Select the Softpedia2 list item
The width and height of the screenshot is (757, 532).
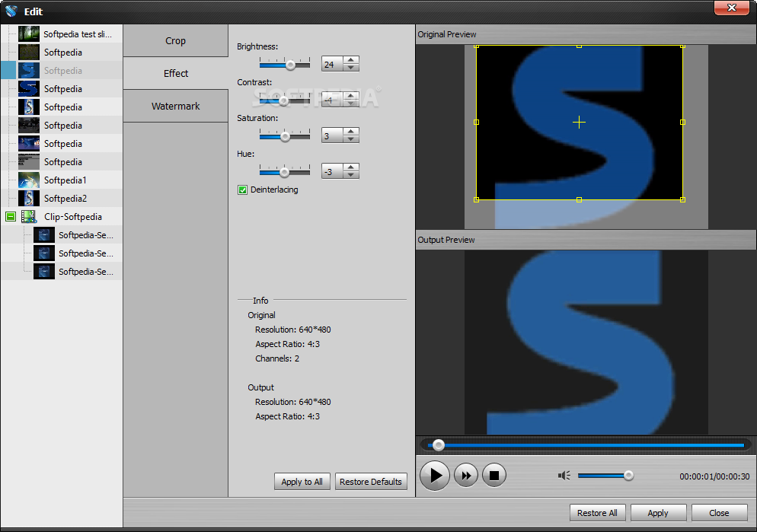[x=65, y=199]
